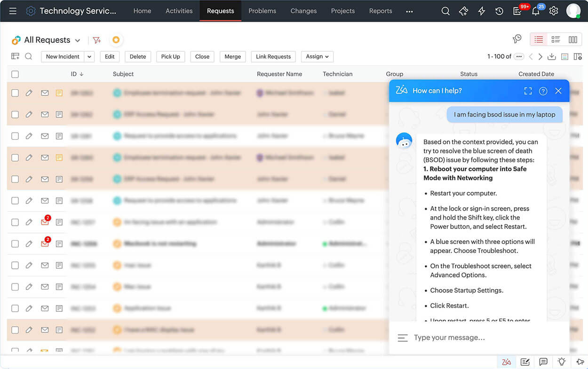Click the search magnifier in list toolbar
The height and width of the screenshot is (369, 588).
pos(28,56)
